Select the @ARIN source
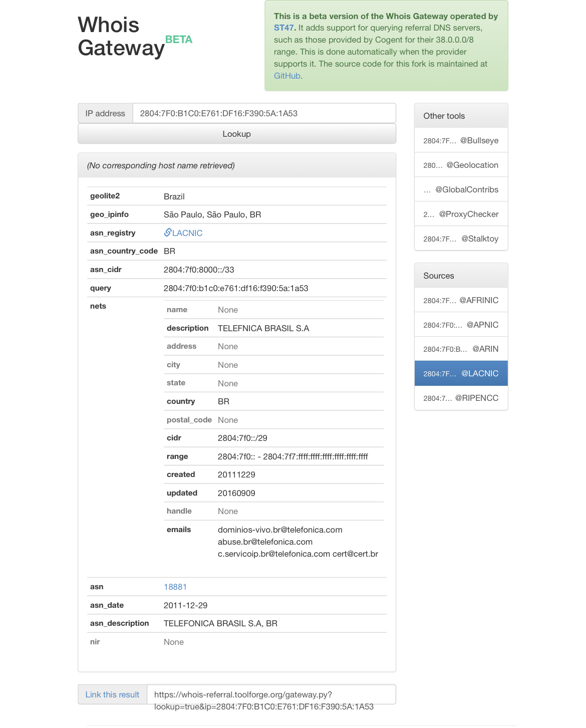Image resolution: width=586 pixels, height=728 pixels. [x=461, y=349]
